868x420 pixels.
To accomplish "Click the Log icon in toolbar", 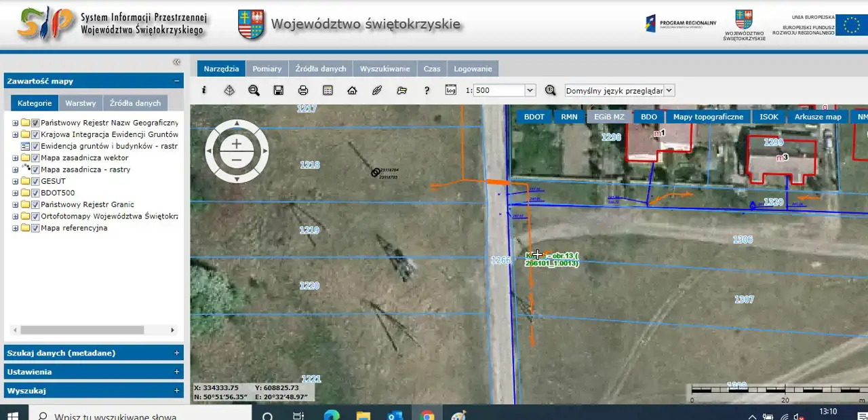I will (x=451, y=90).
